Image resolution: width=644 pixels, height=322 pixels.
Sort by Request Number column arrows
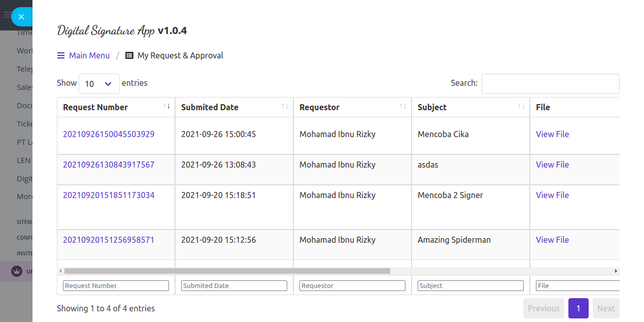coord(167,106)
